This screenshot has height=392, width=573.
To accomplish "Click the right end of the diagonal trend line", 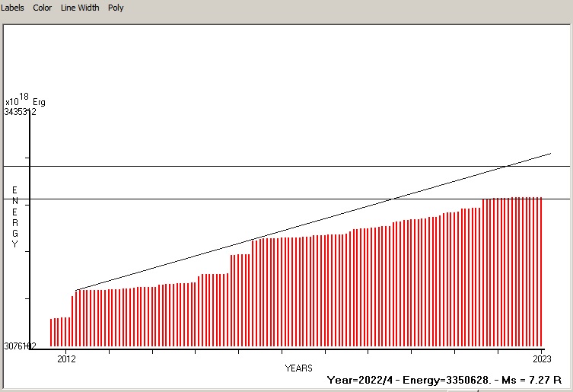I will tap(549, 154).
